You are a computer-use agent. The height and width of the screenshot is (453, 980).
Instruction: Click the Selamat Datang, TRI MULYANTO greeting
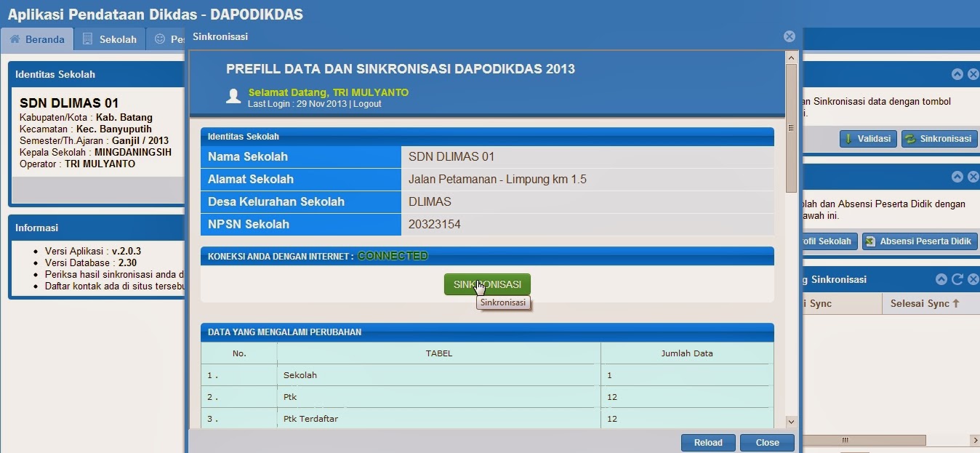tap(329, 92)
